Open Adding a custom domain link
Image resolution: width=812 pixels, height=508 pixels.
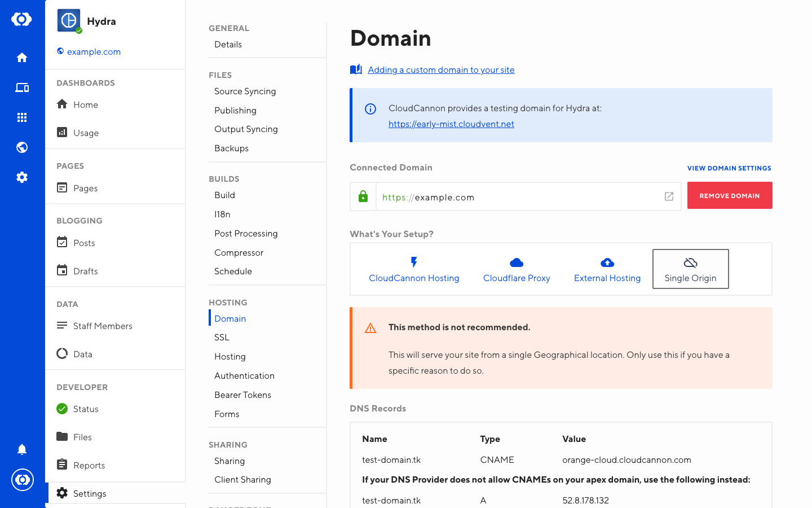tap(441, 69)
